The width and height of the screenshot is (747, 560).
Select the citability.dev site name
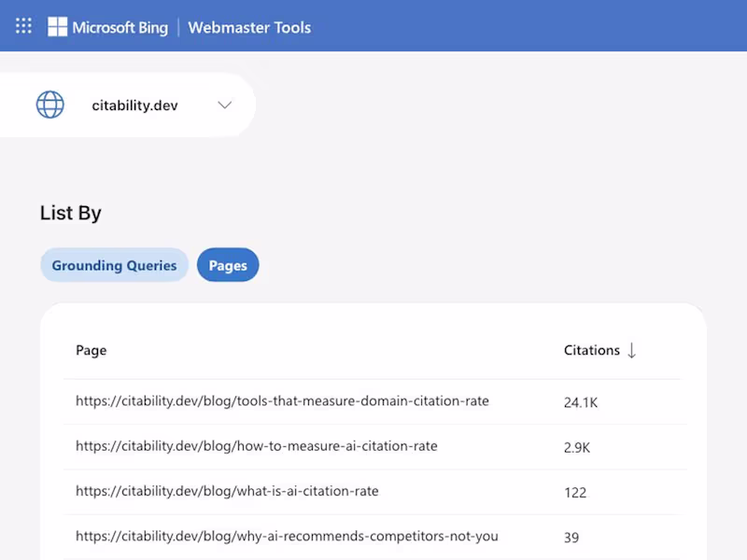click(134, 105)
